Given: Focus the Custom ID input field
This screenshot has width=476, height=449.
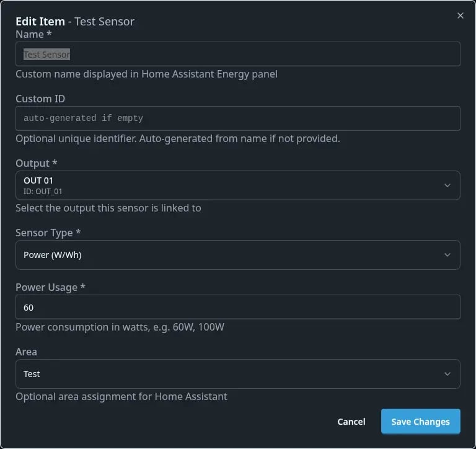Looking at the screenshot, I should pos(237,118).
